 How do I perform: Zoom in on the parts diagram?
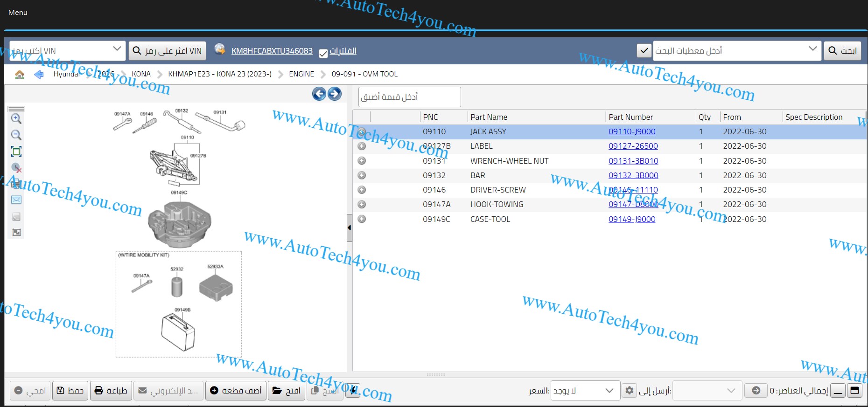click(16, 118)
